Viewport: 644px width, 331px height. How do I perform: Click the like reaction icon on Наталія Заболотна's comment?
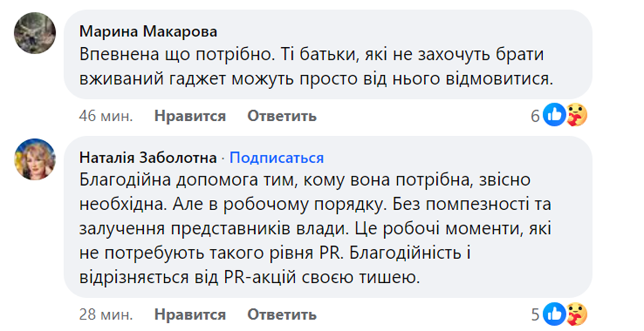(553, 314)
